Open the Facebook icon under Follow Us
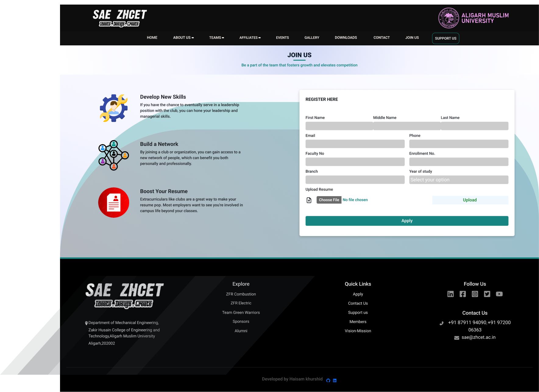The height and width of the screenshot is (392, 539). pos(463,294)
